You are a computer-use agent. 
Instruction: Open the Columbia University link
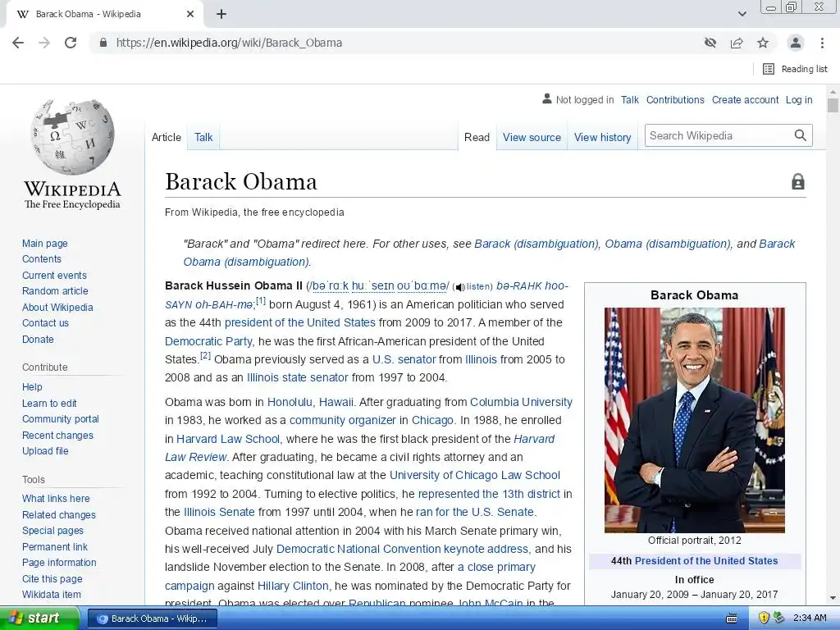[521, 402]
